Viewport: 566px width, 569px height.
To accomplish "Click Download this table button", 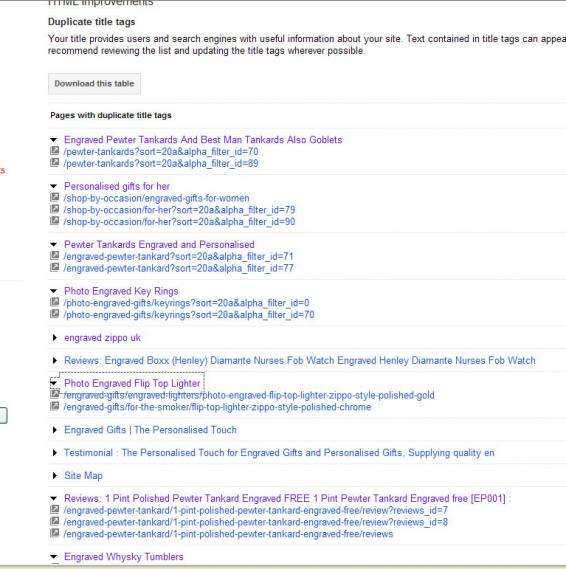I will (94, 84).
